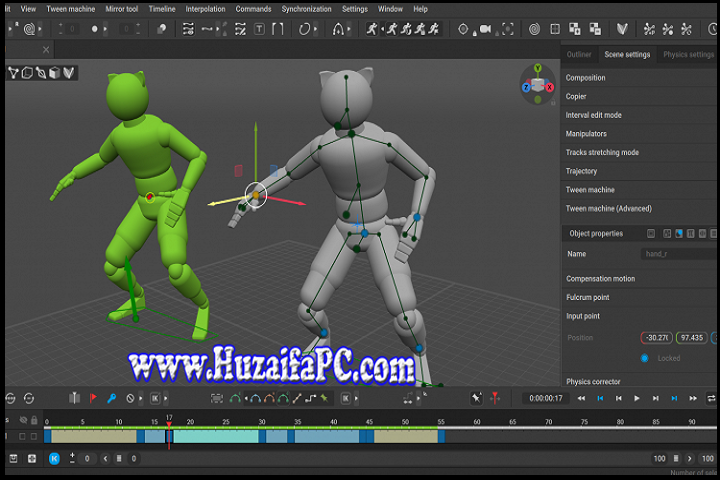Click the text T tool icon
720x480 pixels.
click(x=259, y=29)
